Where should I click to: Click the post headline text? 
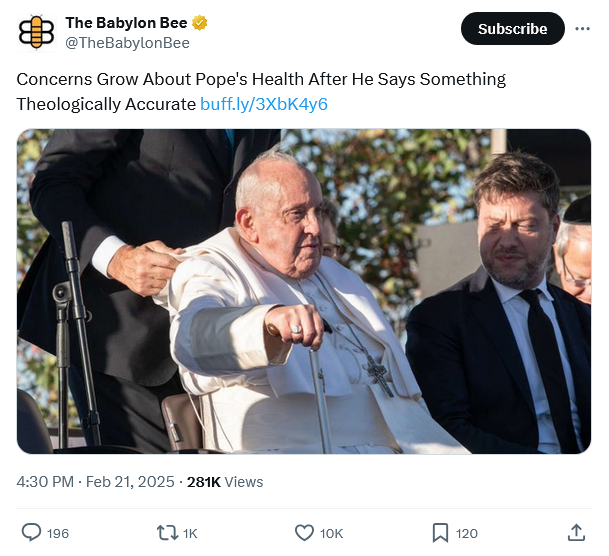pyautogui.click(x=260, y=79)
